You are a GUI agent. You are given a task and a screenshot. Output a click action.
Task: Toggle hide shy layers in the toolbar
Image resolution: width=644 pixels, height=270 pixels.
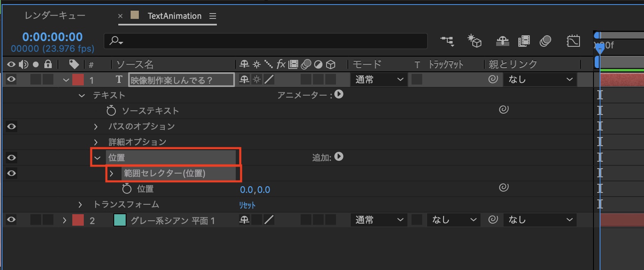tap(502, 41)
